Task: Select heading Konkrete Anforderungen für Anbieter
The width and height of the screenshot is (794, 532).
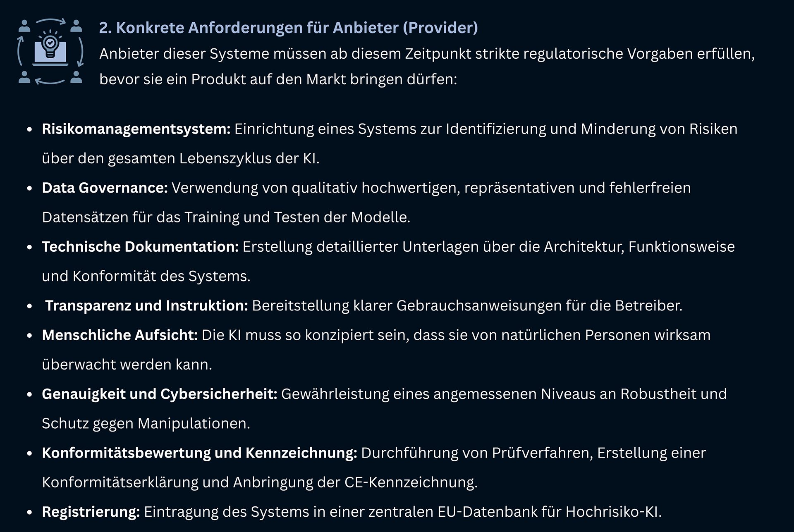Action: click(x=289, y=28)
